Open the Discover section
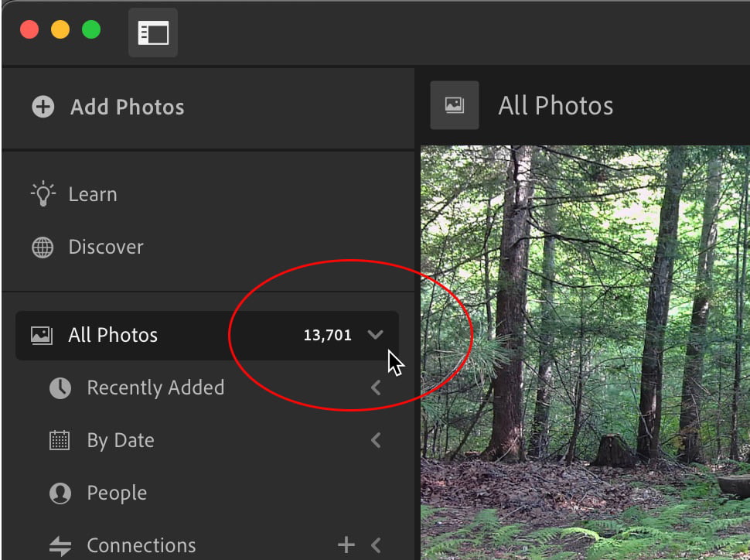 click(106, 247)
